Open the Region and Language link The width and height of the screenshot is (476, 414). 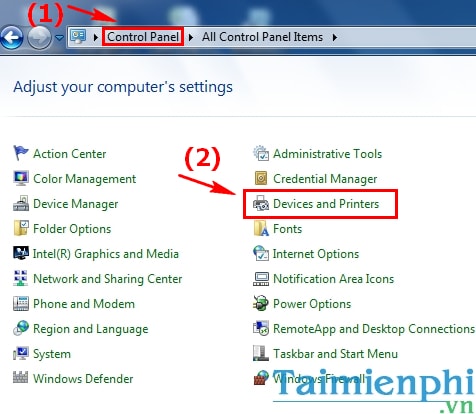click(x=91, y=329)
